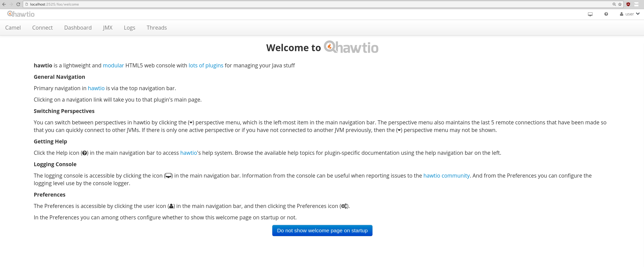Click 'Do not show welcome page on startup'

322,231
